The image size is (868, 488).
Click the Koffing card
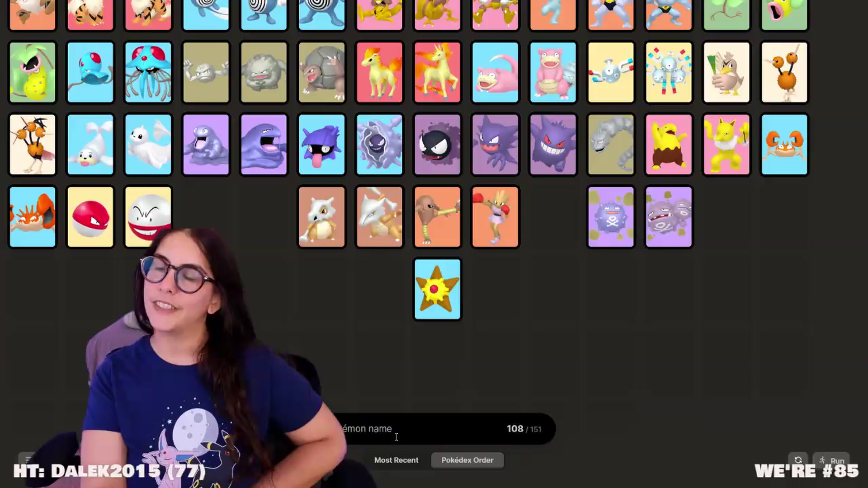pos(611,217)
